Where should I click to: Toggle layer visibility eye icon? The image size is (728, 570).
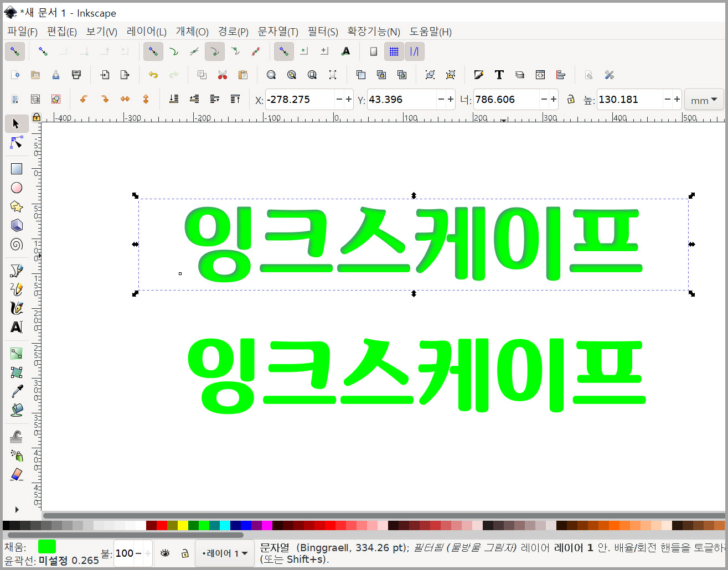click(x=165, y=553)
